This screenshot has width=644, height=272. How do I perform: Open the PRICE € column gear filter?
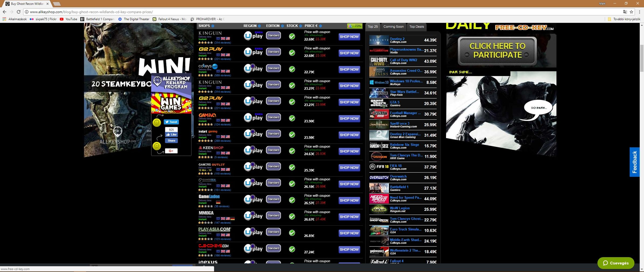click(x=321, y=26)
